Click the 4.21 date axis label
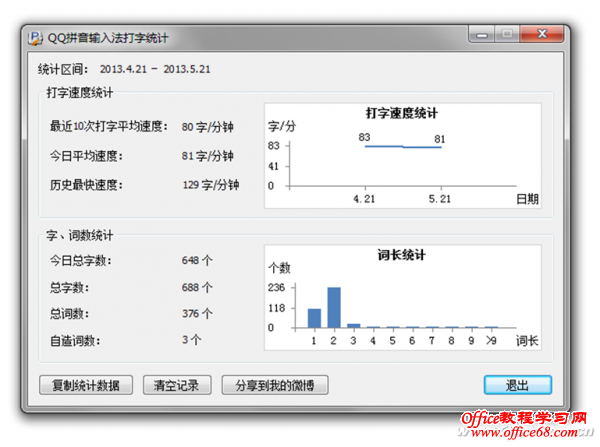 [x=364, y=199]
